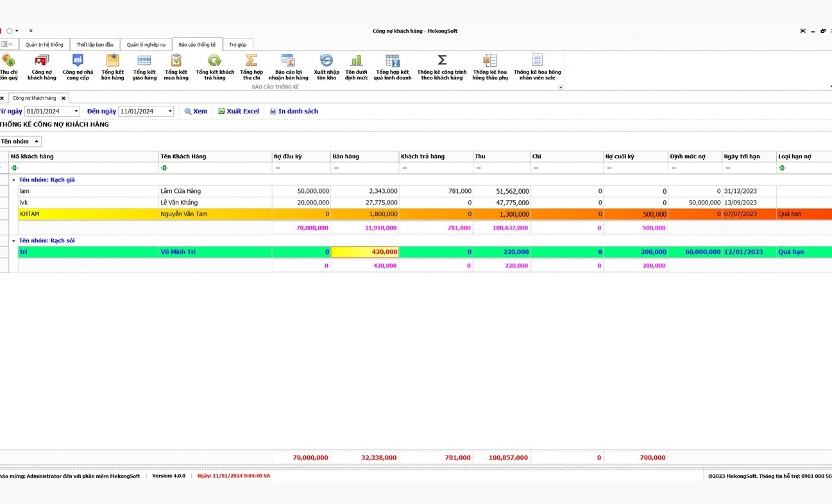
Task: Click the Tồn dưới định mức icon
Action: [357, 67]
